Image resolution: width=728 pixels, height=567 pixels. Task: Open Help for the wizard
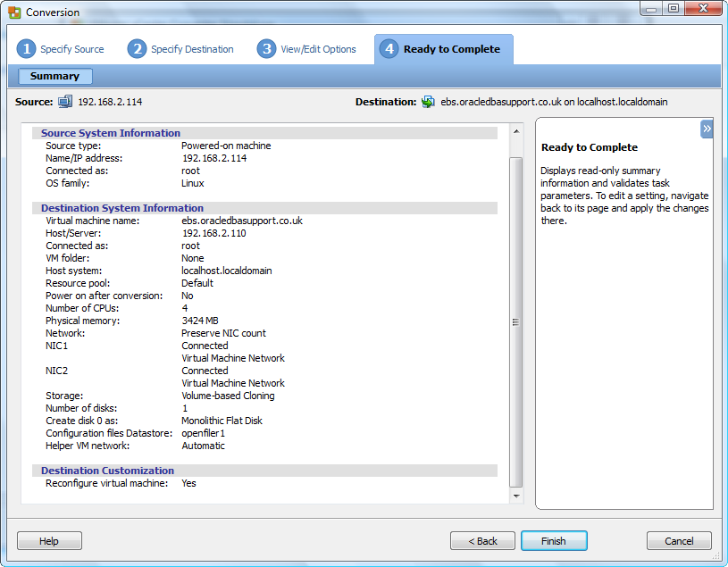coord(49,541)
